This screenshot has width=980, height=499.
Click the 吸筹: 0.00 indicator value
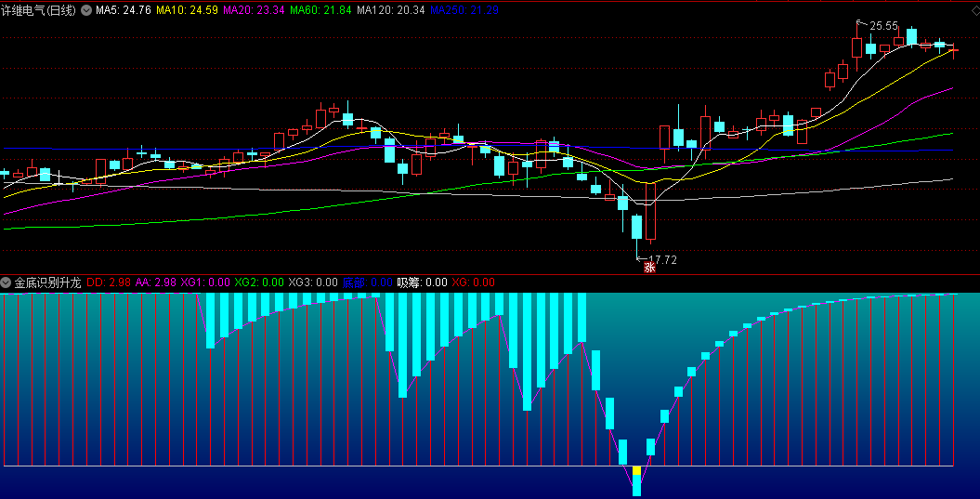pos(423,282)
